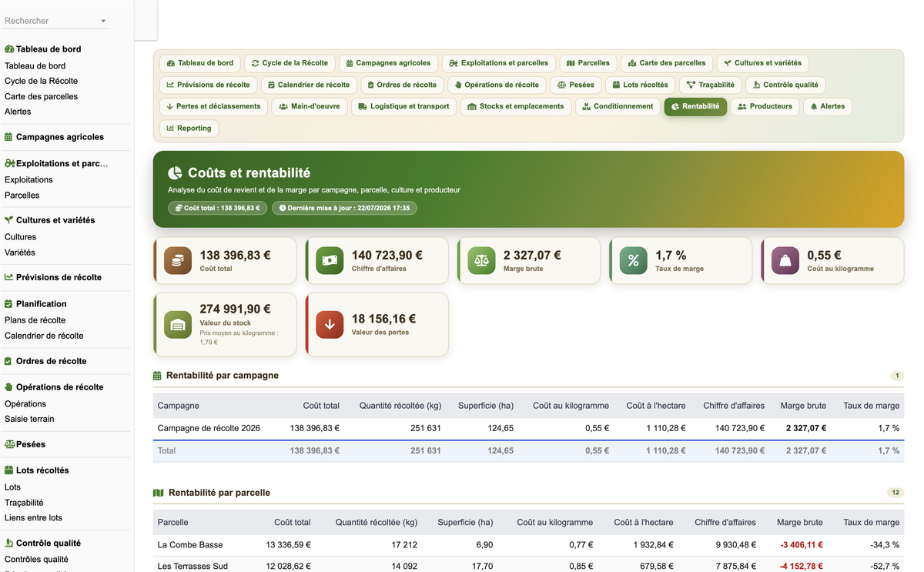The width and height of the screenshot is (924, 572).
Task: Click the warehouse icon on Valeur du stock card
Action: pyautogui.click(x=178, y=324)
